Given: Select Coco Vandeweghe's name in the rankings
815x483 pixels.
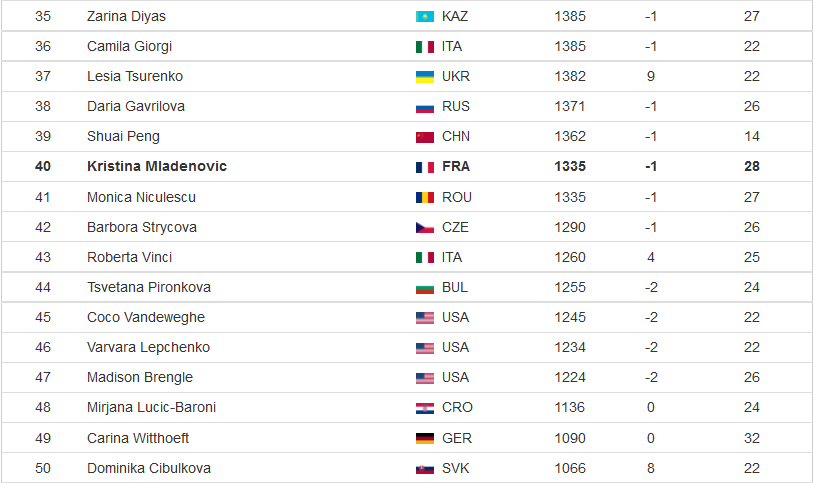Looking at the screenshot, I should 146,317.
